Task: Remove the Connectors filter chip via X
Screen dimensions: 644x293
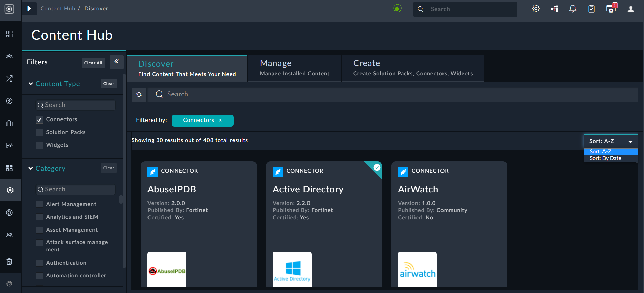Action: pyautogui.click(x=220, y=120)
